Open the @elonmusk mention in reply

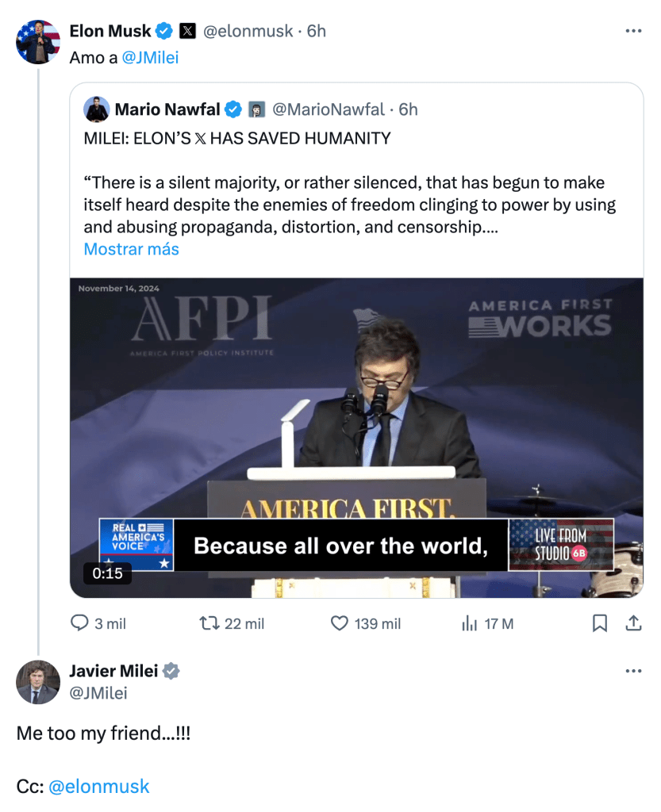99,787
